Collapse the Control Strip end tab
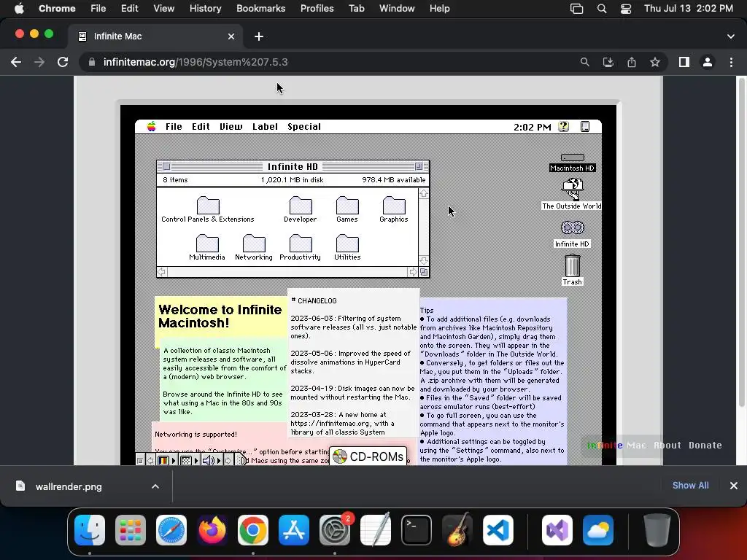 click(241, 461)
